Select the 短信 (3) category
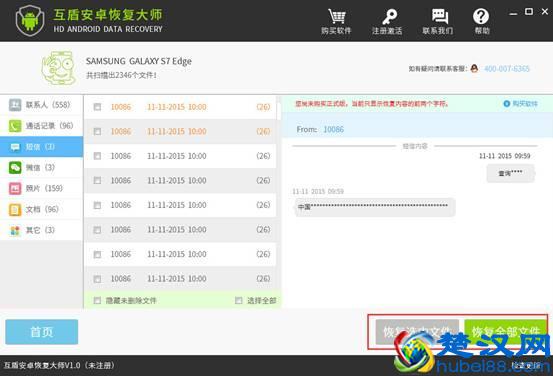Image resolution: width=553 pixels, height=376 pixels. click(x=42, y=147)
